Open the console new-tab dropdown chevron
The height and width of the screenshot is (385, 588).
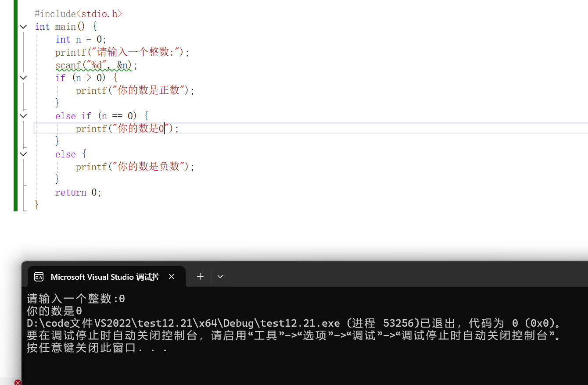pos(220,277)
